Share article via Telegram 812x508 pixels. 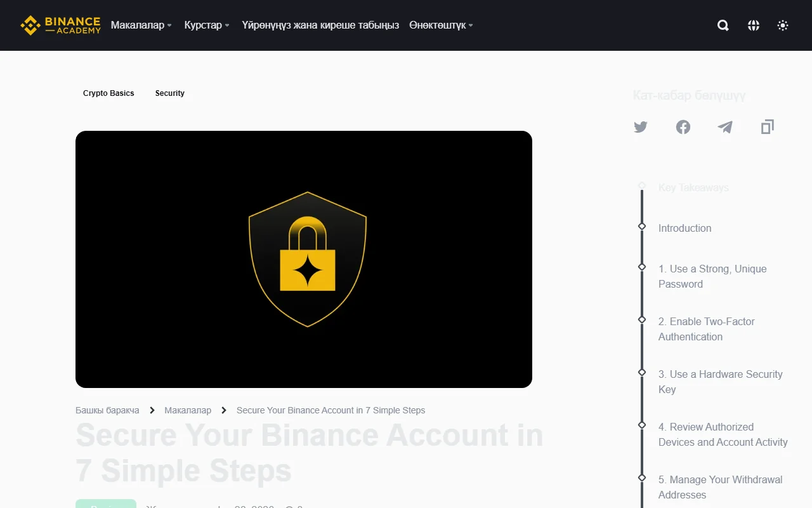(x=725, y=127)
